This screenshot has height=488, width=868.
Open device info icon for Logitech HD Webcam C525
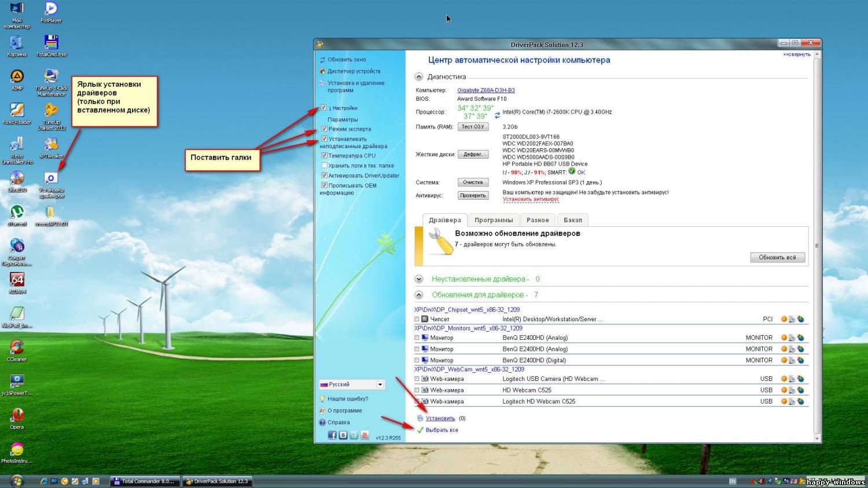click(x=792, y=401)
